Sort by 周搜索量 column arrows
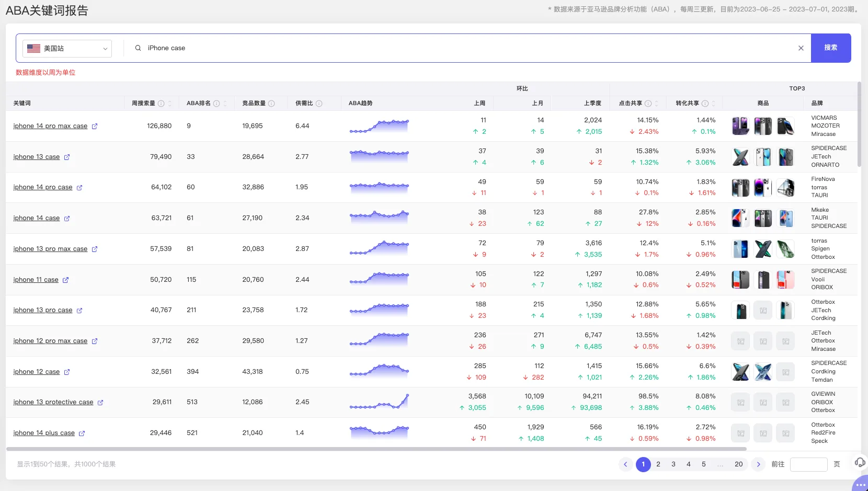This screenshot has height=491, width=868. 170,104
